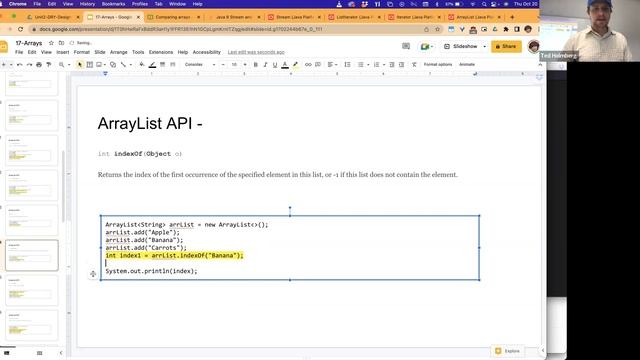Screen dimensions: 640x360
Task: Click the Format options button
Action: click(438, 64)
